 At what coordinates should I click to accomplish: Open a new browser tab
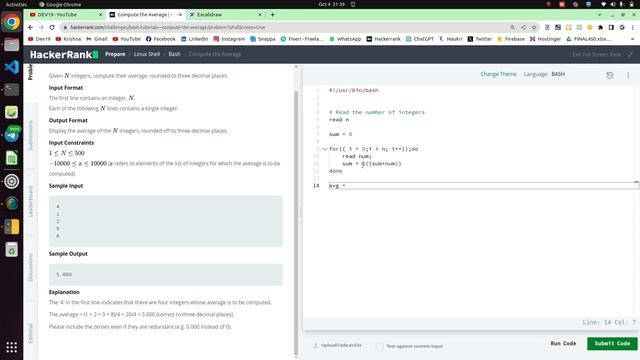tap(272, 15)
